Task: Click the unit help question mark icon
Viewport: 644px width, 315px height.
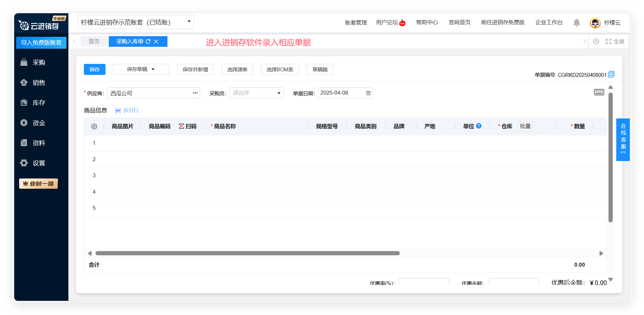Action: click(479, 126)
